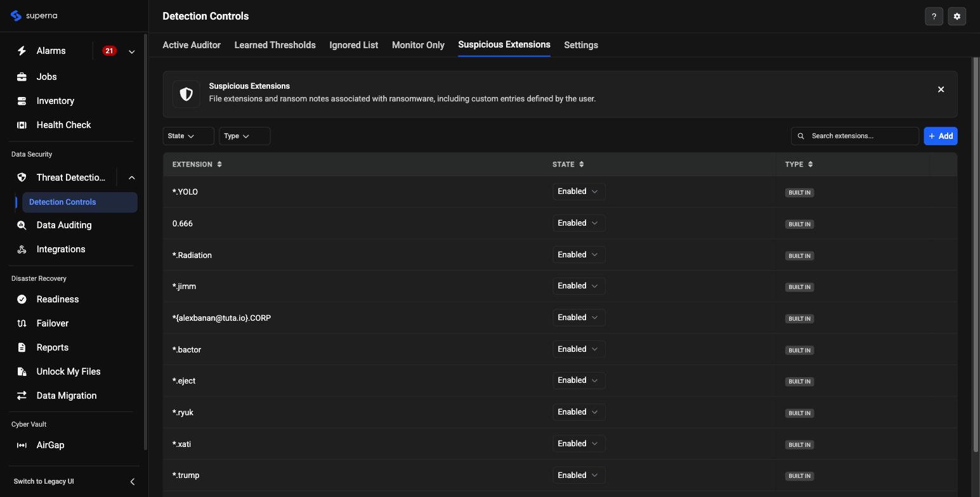Click the Threat Detection shield icon
The image size is (980, 497).
point(22,177)
